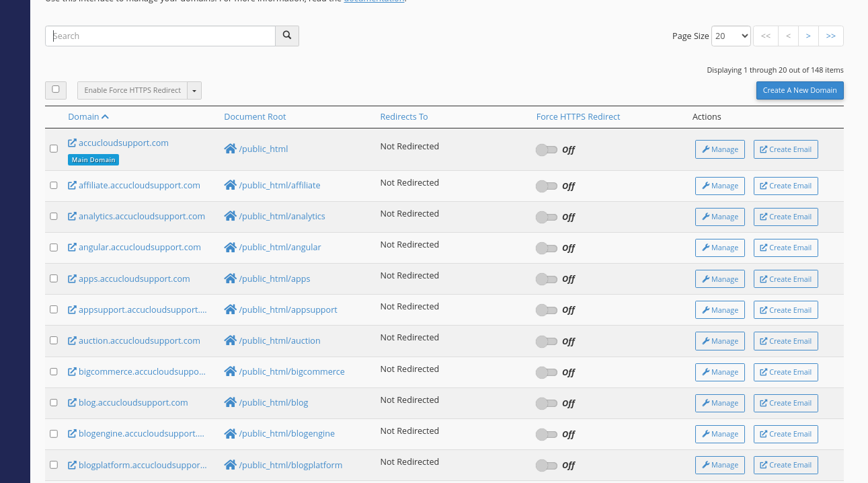Tick the select-all domains checkbox

point(56,89)
